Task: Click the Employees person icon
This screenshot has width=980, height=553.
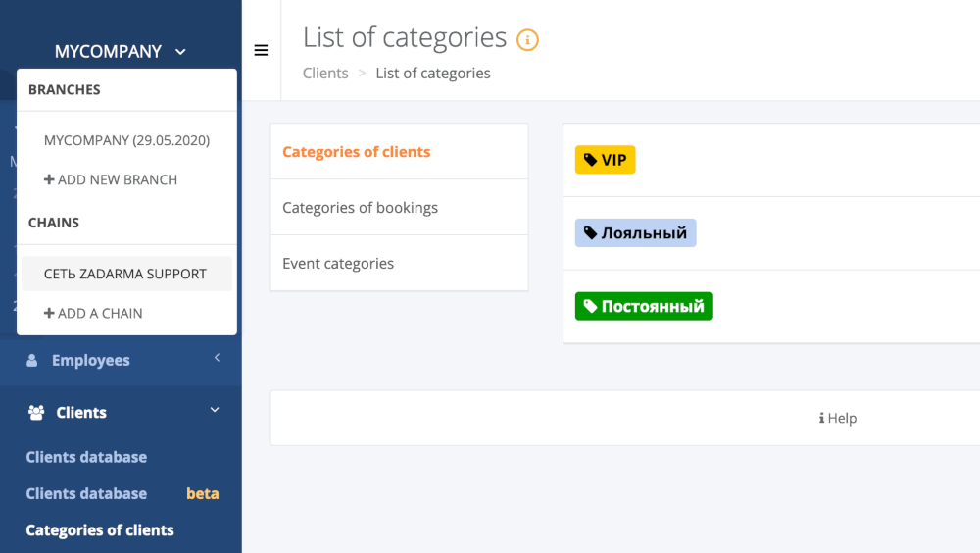Action: coord(32,360)
